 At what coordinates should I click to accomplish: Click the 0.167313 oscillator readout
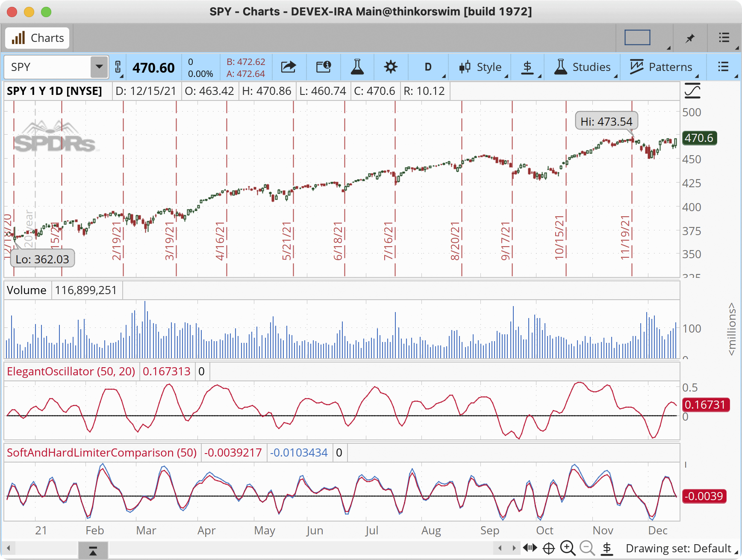(x=167, y=371)
